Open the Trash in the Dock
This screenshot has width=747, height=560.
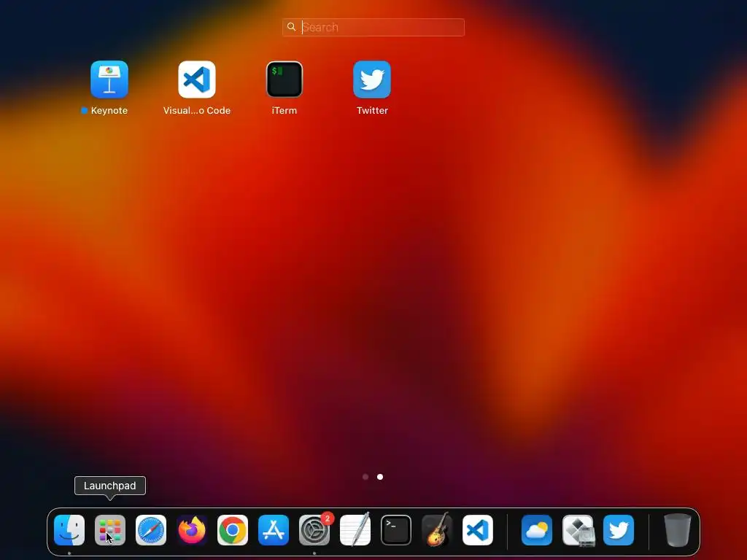coord(678,530)
